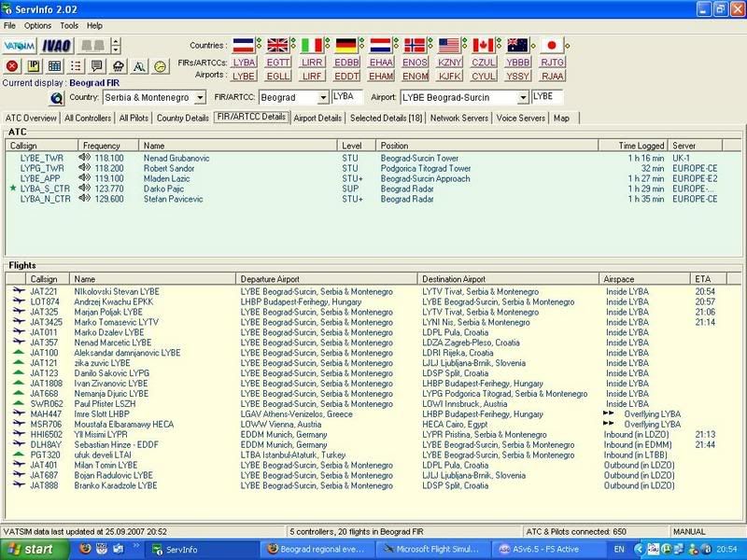Click the YBBB FIR shortcut button
747x560 pixels.
point(518,63)
